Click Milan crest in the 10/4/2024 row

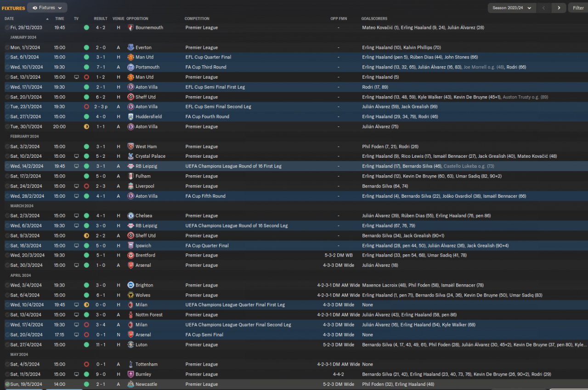130,305
